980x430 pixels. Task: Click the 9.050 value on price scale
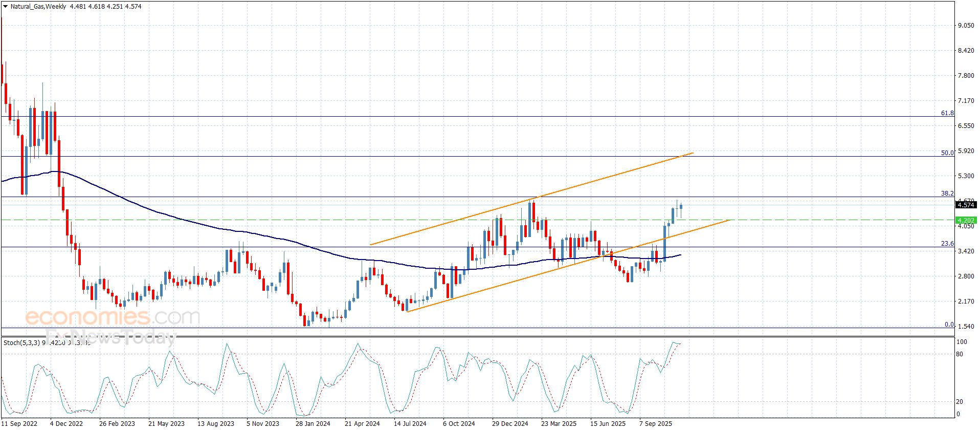point(966,25)
